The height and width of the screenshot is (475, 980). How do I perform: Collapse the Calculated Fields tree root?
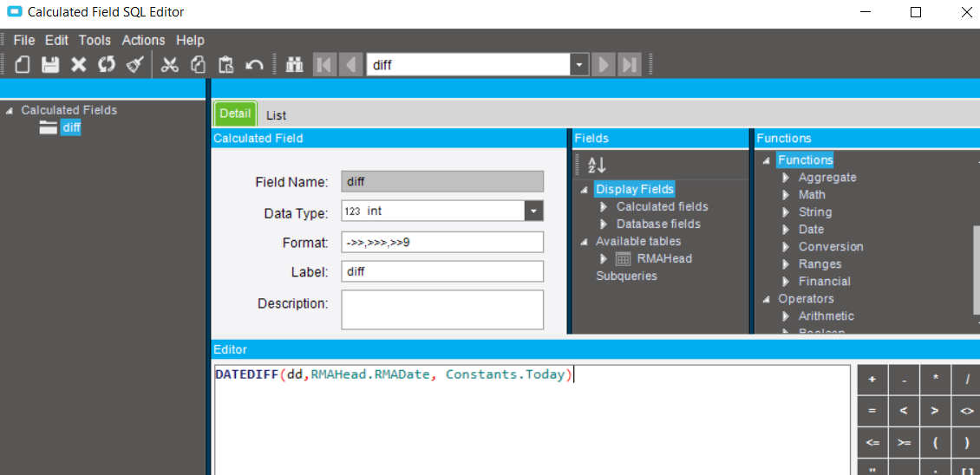[10, 111]
